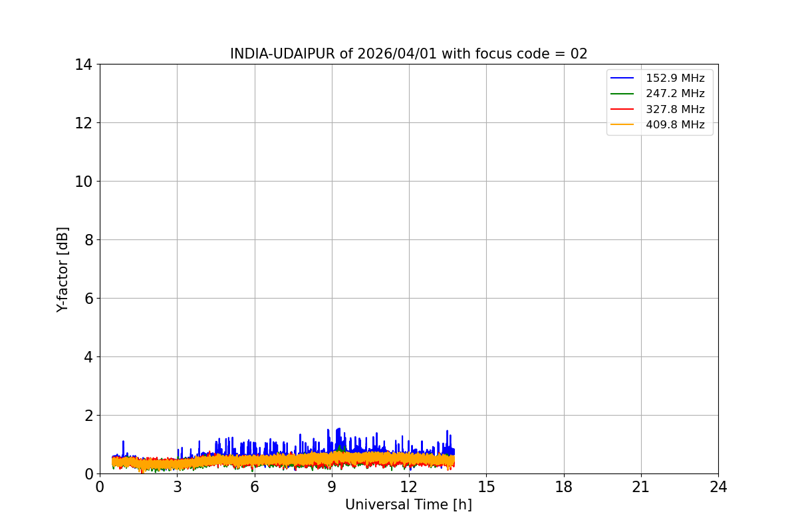The image size is (798, 532).
Task: Click the x-axis tick label '9'
Action: 332,487
